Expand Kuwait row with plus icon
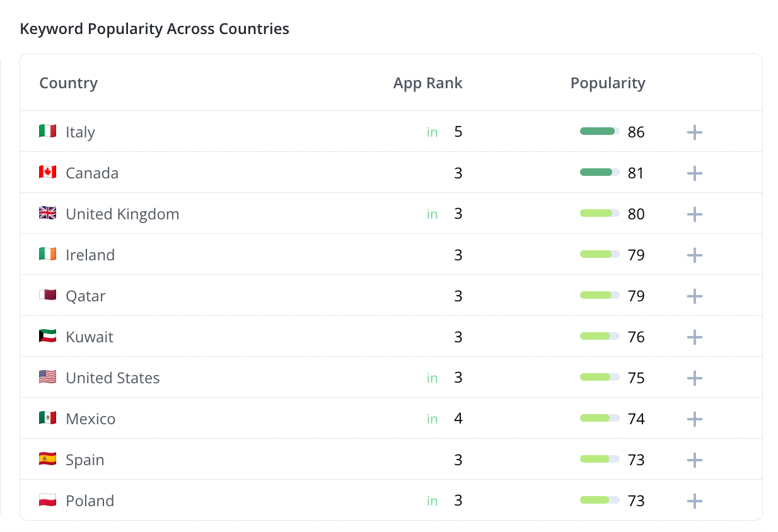778x532 pixels. pyautogui.click(x=694, y=337)
